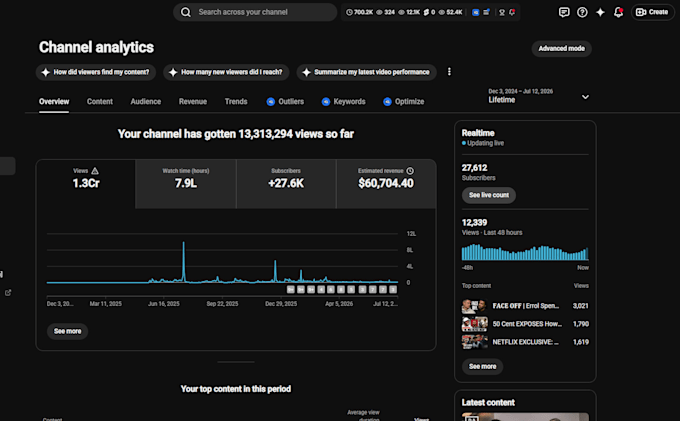Click the eye icon next to 52.4K
Screen dimensions: 680x421
(x=441, y=12)
